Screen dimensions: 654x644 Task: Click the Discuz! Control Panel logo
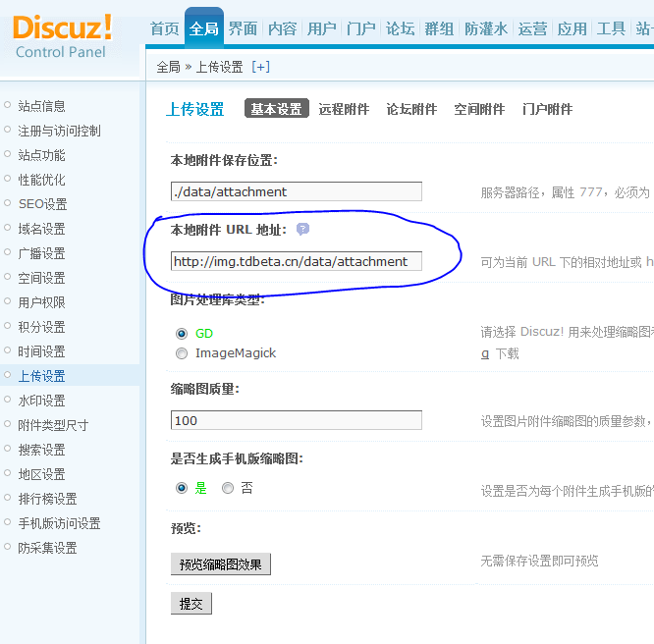(x=62, y=35)
